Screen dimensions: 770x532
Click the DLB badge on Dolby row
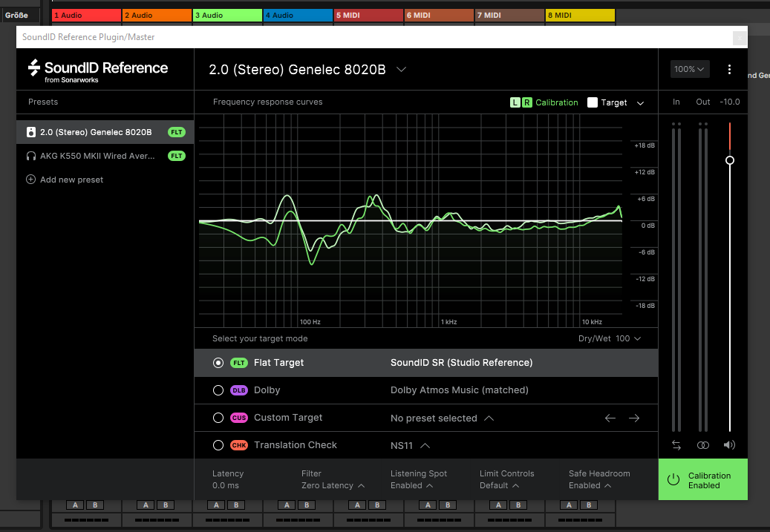pos(238,390)
